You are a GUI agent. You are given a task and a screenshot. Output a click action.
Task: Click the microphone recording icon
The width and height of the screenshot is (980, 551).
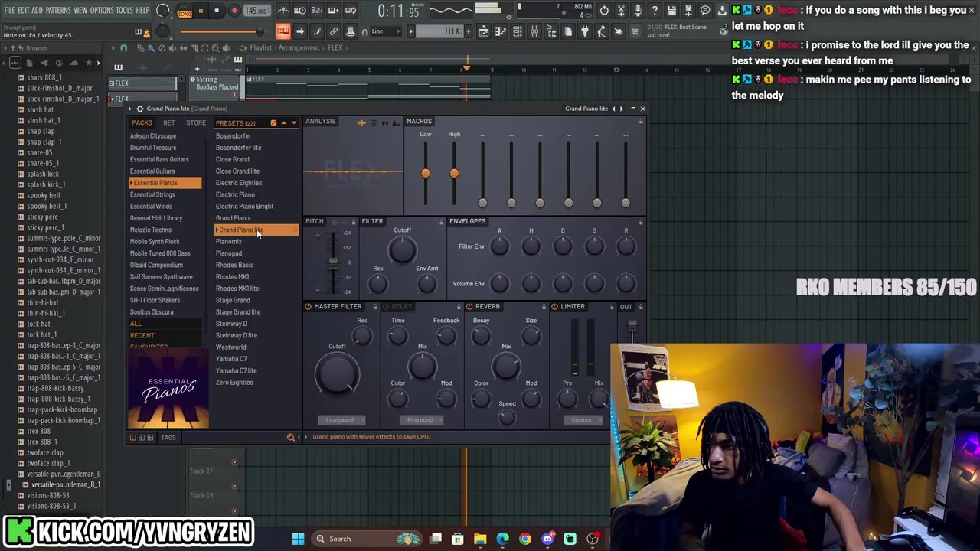[x=638, y=11]
